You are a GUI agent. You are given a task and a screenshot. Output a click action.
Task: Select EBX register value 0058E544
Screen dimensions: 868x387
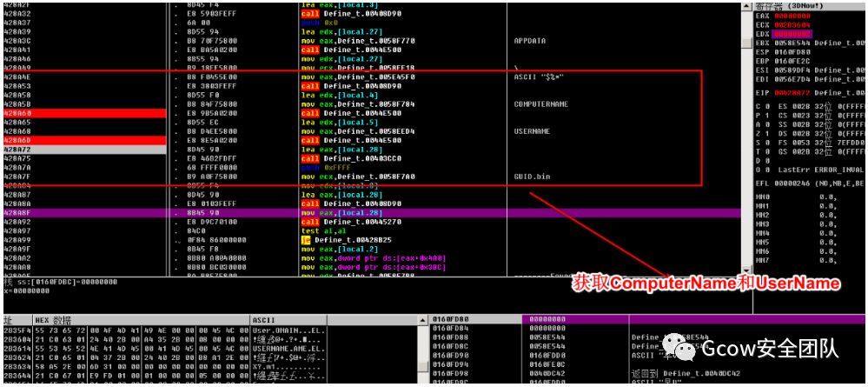[x=791, y=43]
